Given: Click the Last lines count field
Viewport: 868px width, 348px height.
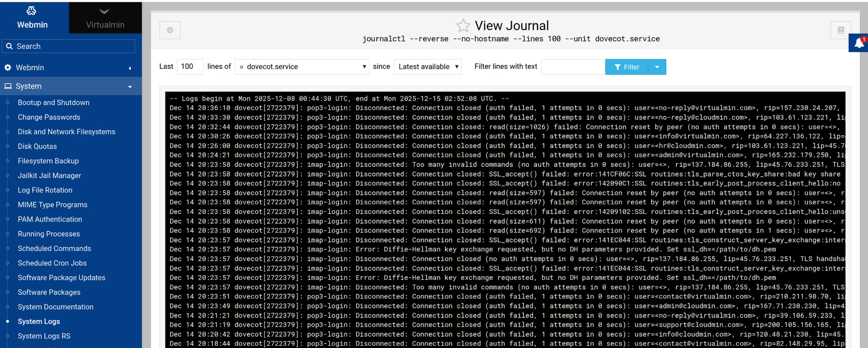Looking at the screenshot, I should click(190, 67).
